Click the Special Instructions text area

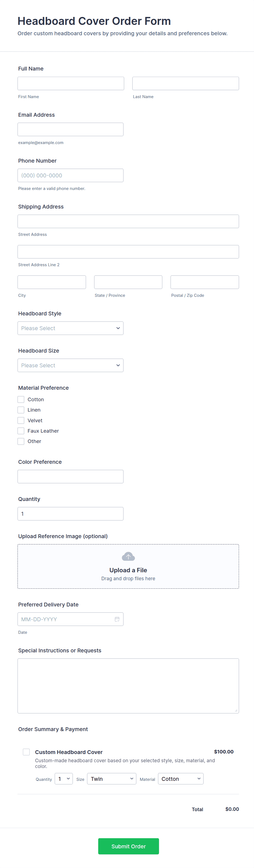128,686
